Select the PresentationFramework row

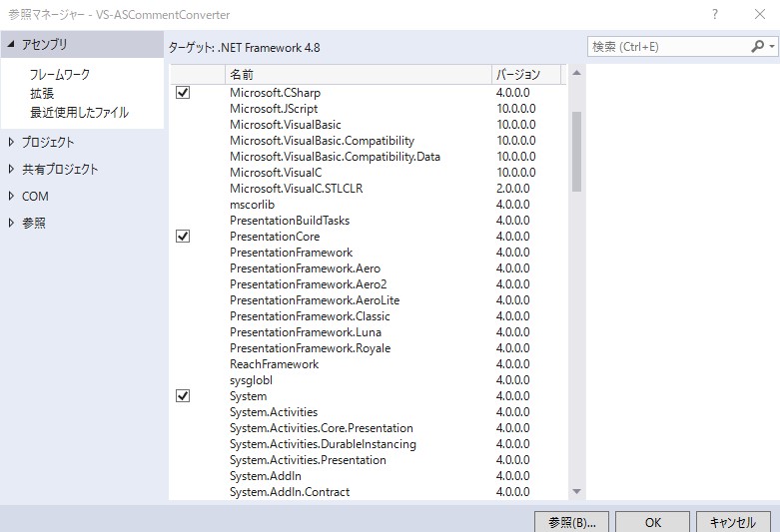369,253
